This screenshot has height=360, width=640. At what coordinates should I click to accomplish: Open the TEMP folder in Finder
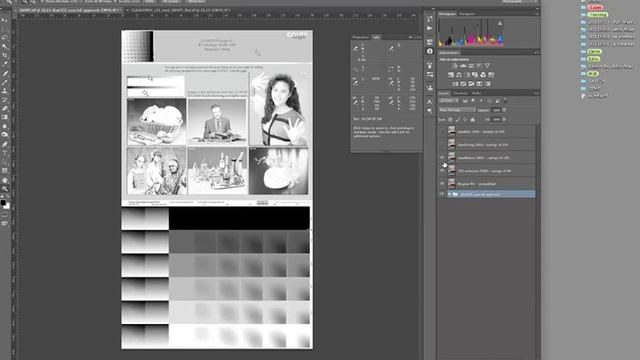pyautogui.click(x=594, y=88)
